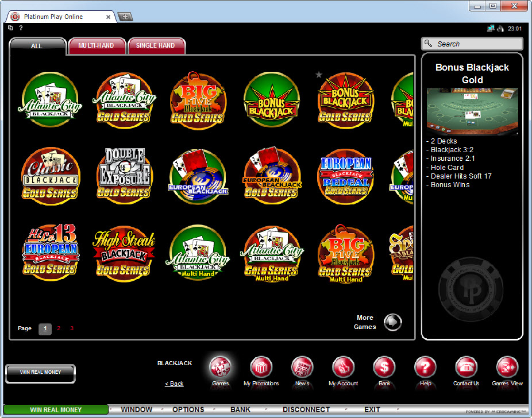
Task: Open the OPTIONS menu in bottom bar
Action: click(x=188, y=409)
